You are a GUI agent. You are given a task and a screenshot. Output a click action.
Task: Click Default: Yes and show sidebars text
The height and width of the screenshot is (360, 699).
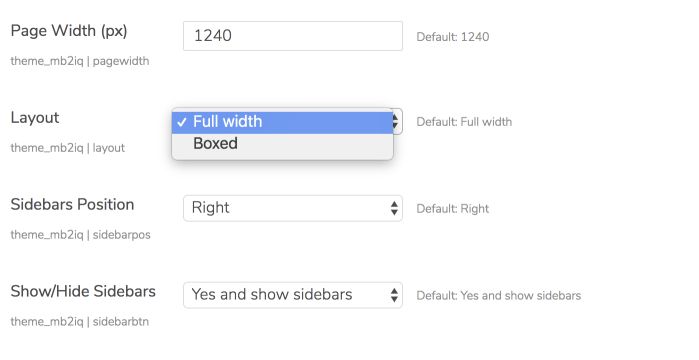(x=498, y=296)
